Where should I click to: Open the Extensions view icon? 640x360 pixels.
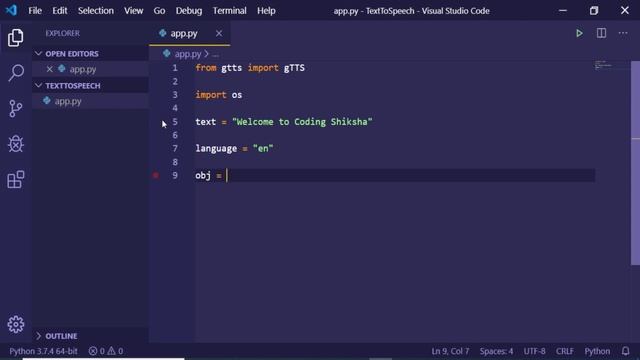click(x=16, y=180)
